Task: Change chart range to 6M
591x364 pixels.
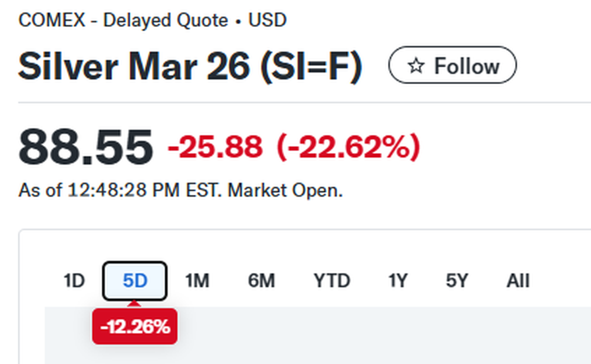Action: click(261, 281)
